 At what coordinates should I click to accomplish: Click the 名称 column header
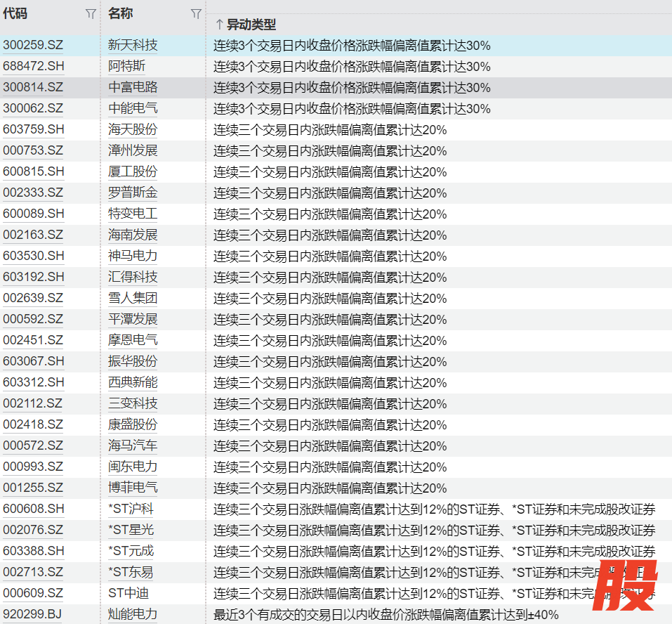tap(120, 14)
